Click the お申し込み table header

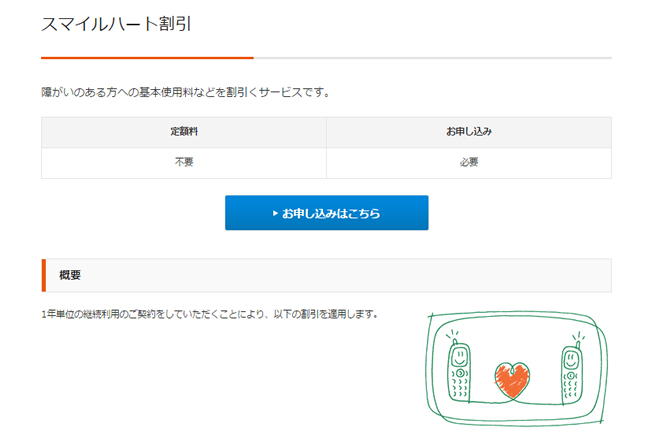pyautogui.click(x=469, y=132)
